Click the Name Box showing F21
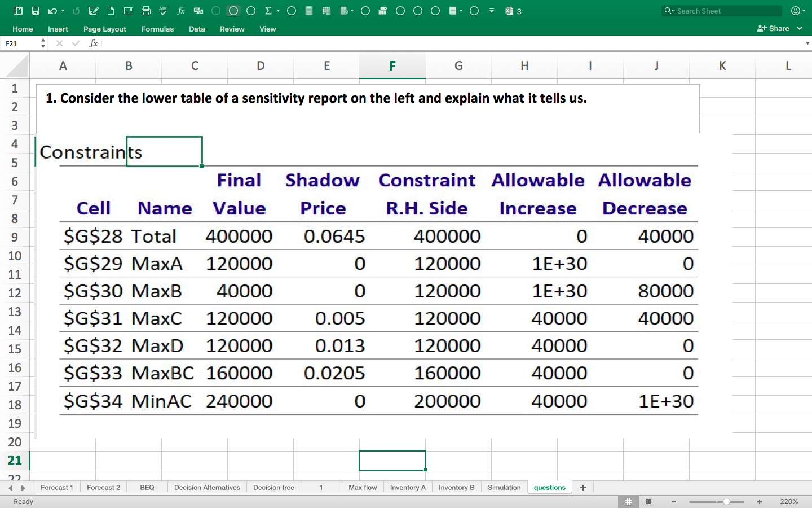 click(21, 43)
